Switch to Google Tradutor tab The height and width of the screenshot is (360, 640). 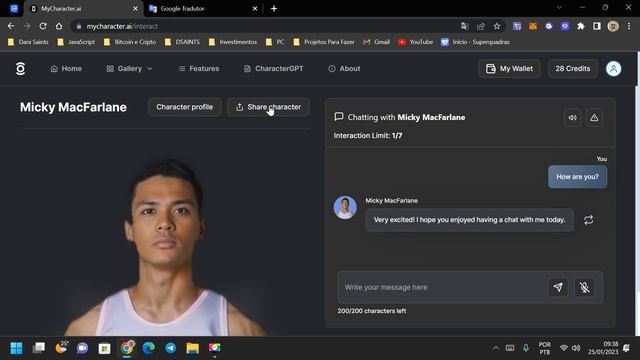click(x=203, y=9)
